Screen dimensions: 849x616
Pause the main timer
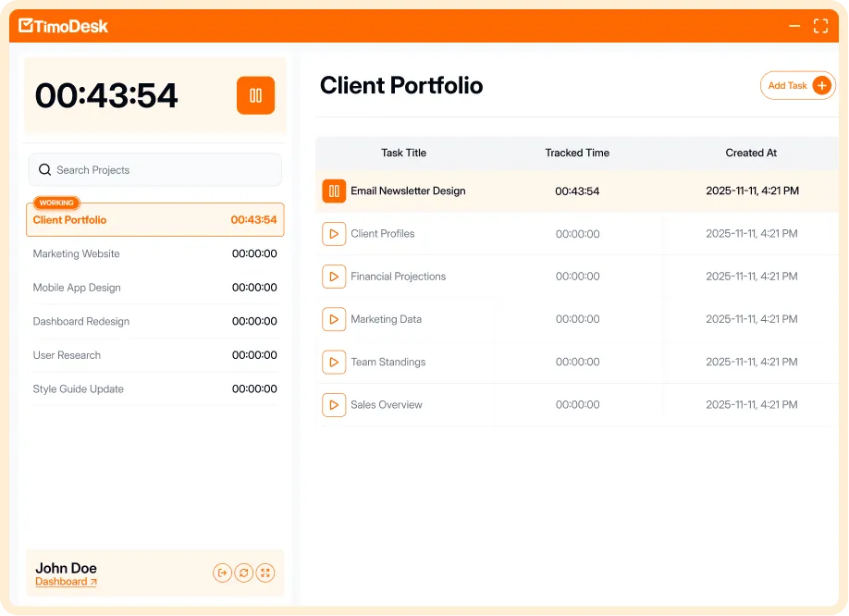pyautogui.click(x=255, y=95)
